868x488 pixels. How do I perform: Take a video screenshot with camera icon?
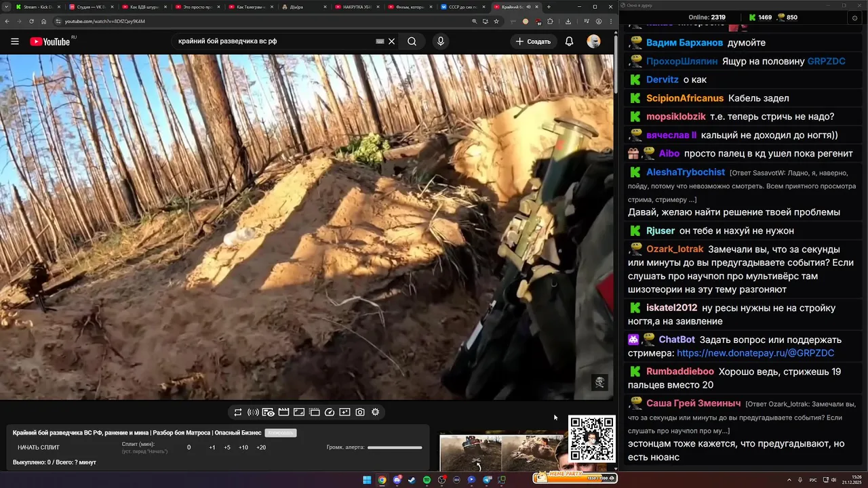[x=360, y=412]
